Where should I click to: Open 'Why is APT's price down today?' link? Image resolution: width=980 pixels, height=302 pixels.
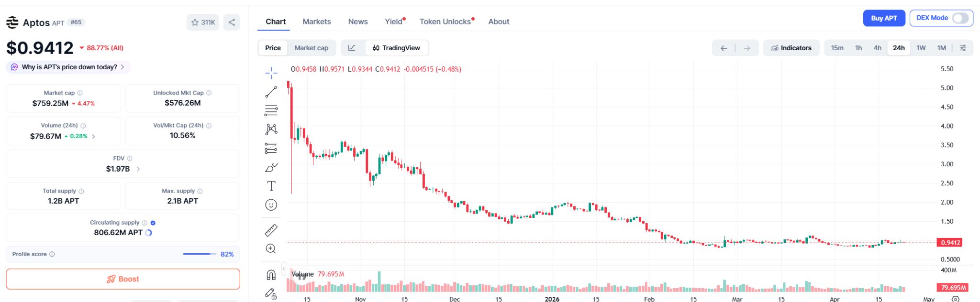pyautogui.click(x=67, y=67)
